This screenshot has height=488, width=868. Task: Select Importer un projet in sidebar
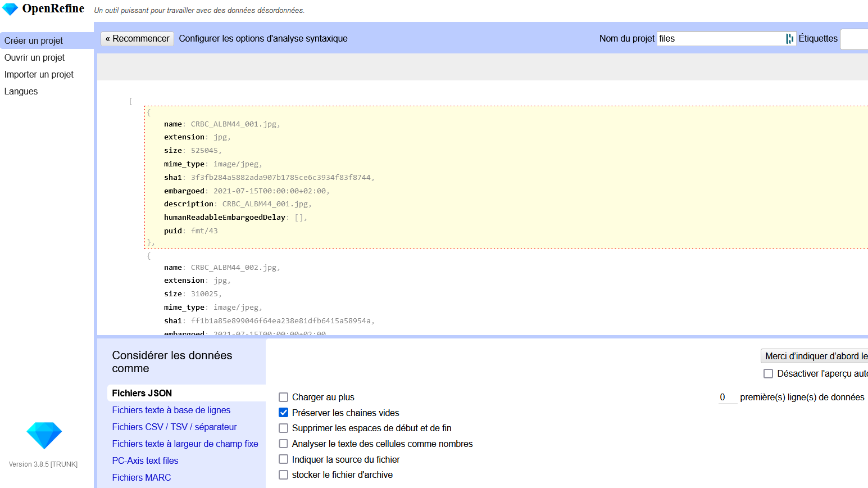[x=39, y=74]
